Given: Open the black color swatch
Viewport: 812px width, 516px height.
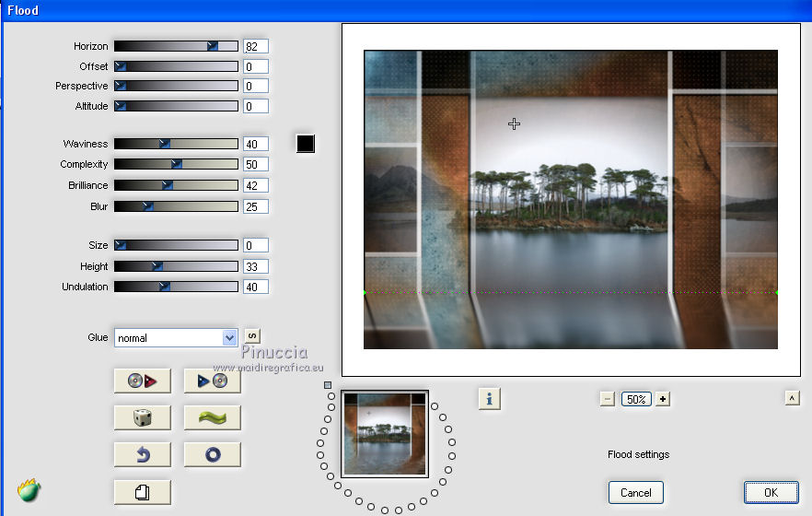Looking at the screenshot, I should click(x=306, y=144).
